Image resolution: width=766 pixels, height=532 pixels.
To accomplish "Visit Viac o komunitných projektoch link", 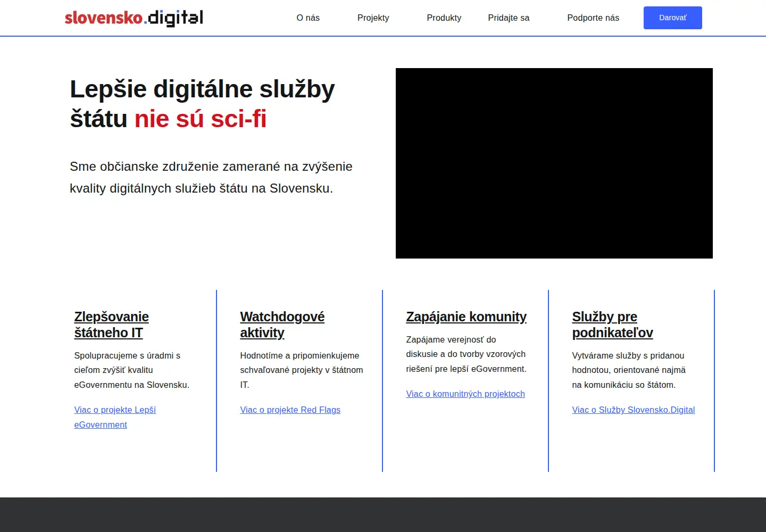I will pos(465,394).
